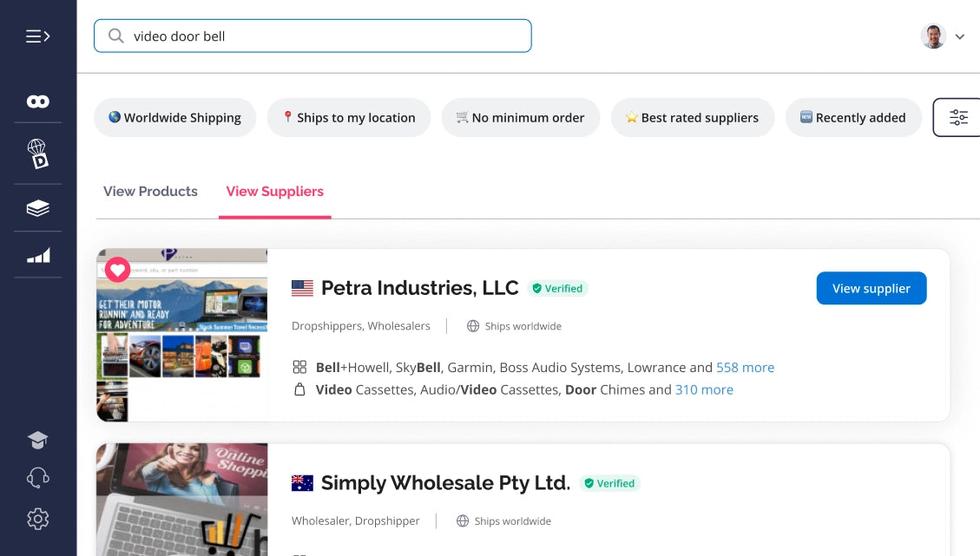Open the infinity logo sidebar icon
Image resolution: width=980 pixels, height=556 pixels.
37,101
